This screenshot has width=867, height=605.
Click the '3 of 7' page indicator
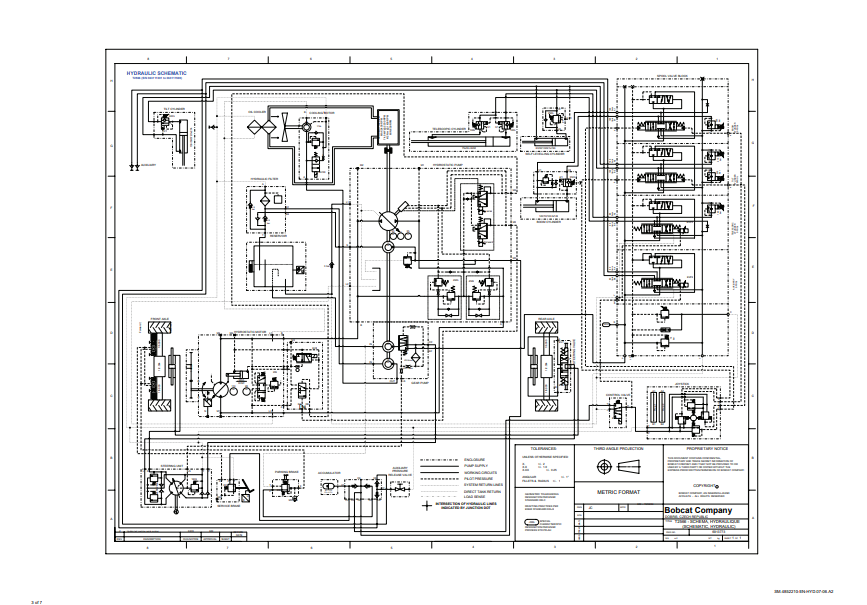36,602
